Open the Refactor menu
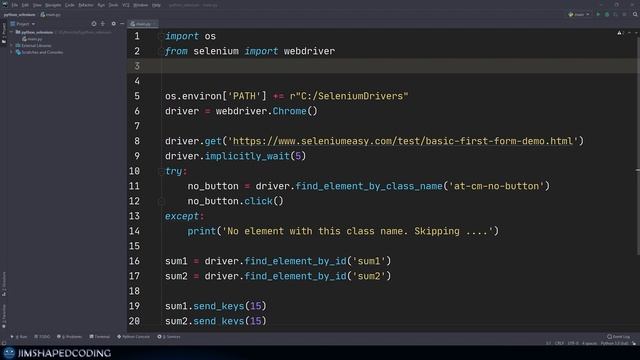 86,5
